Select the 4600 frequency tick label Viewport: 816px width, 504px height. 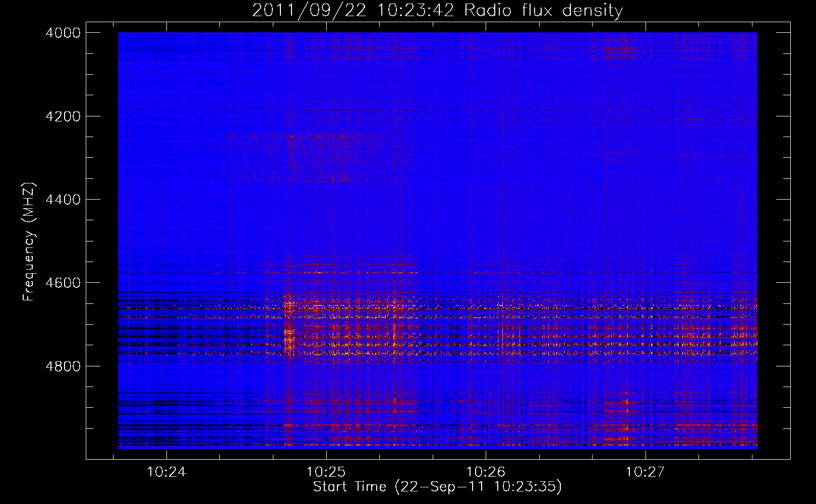point(63,283)
